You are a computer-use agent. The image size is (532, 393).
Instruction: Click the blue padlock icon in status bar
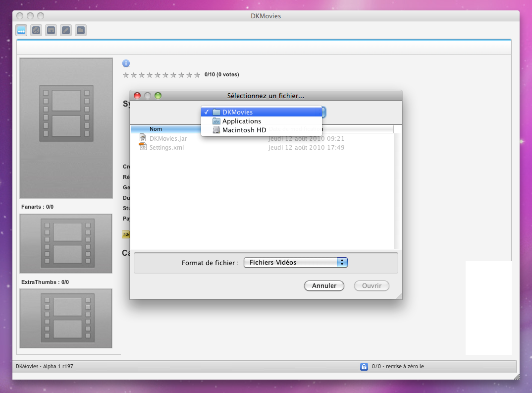coord(364,367)
